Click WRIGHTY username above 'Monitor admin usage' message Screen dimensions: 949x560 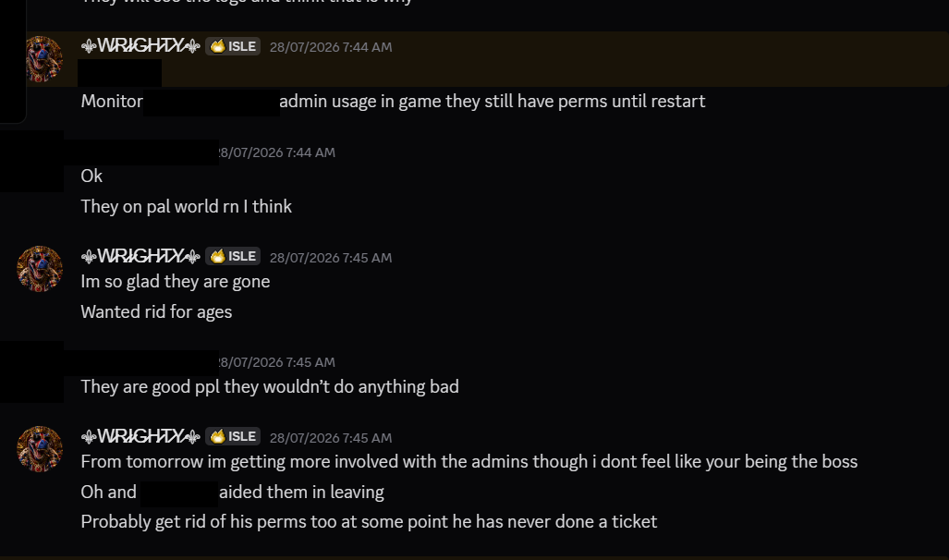(x=140, y=46)
